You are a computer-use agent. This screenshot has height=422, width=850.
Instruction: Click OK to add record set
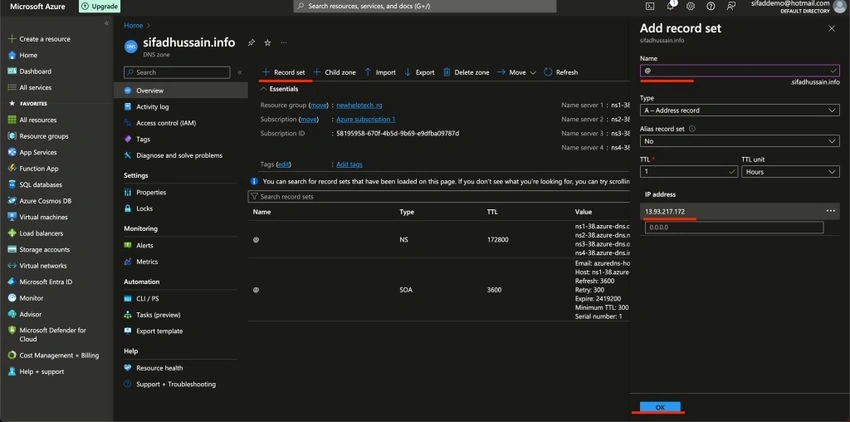point(660,407)
